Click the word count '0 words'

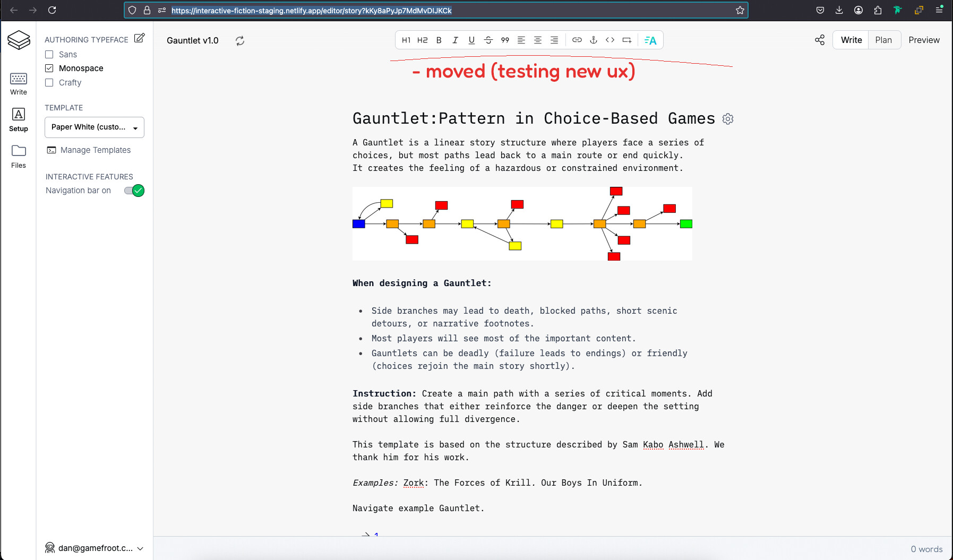click(x=926, y=549)
